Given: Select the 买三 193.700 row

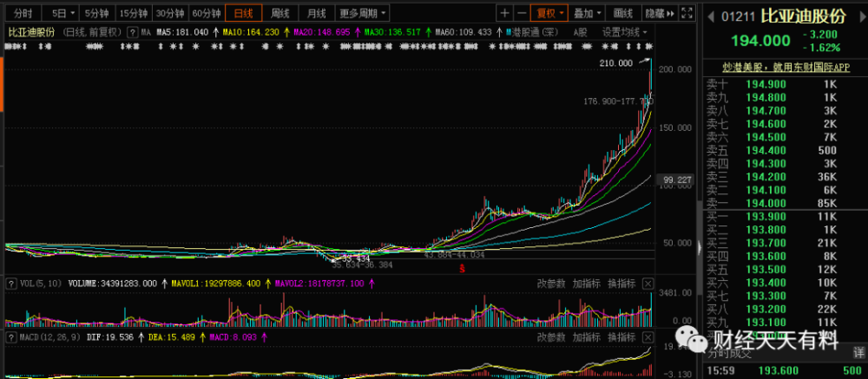Looking at the screenshot, I should click(783, 243).
